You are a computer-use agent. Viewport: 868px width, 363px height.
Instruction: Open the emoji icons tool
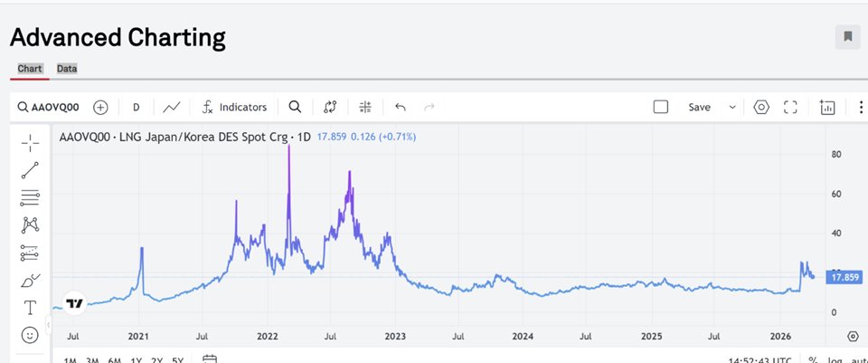pos(30,335)
